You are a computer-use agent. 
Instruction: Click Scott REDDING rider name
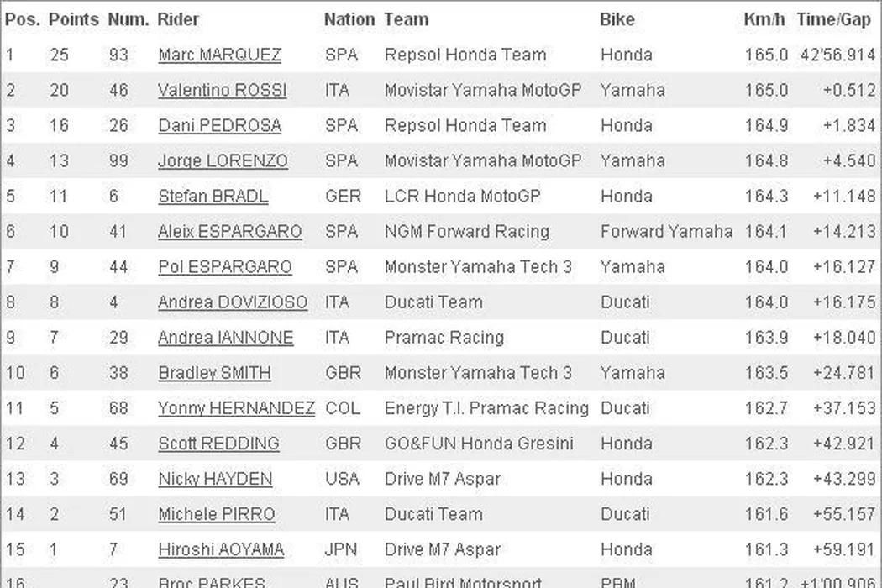pyautogui.click(x=218, y=444)
